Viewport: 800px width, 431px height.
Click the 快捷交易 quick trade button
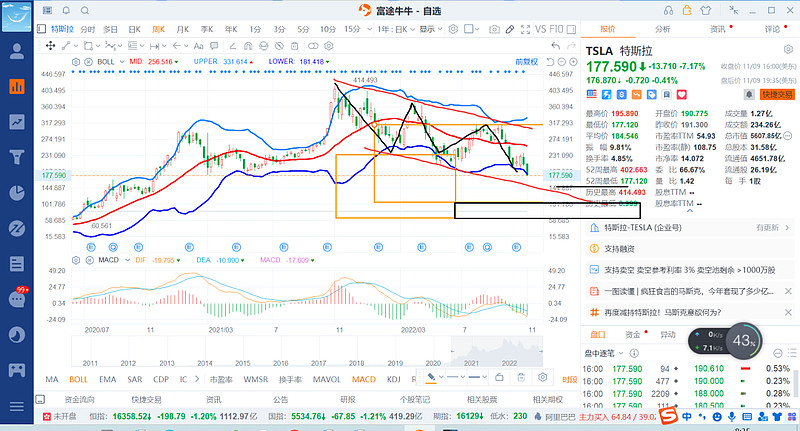777,94
